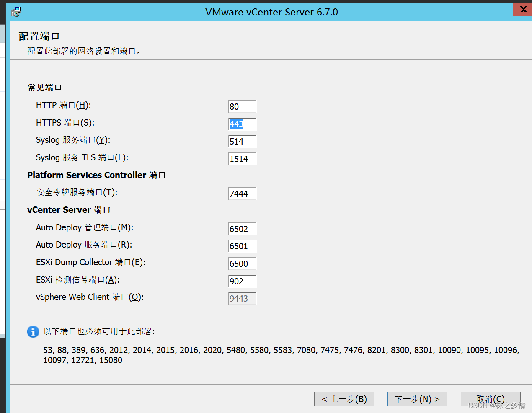Edit the Auto Deploy management port 6502

coord(242,229)
